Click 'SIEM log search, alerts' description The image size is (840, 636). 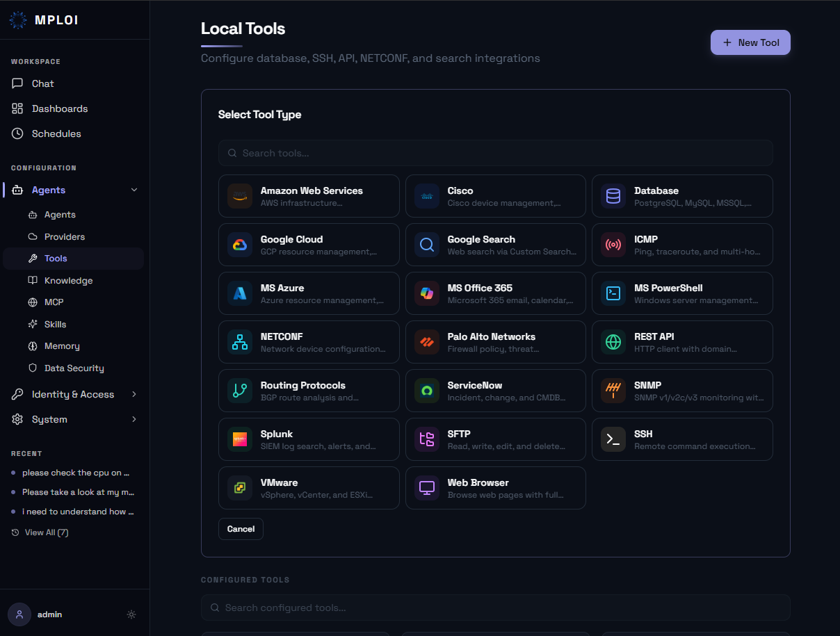(x=318, y=446)
